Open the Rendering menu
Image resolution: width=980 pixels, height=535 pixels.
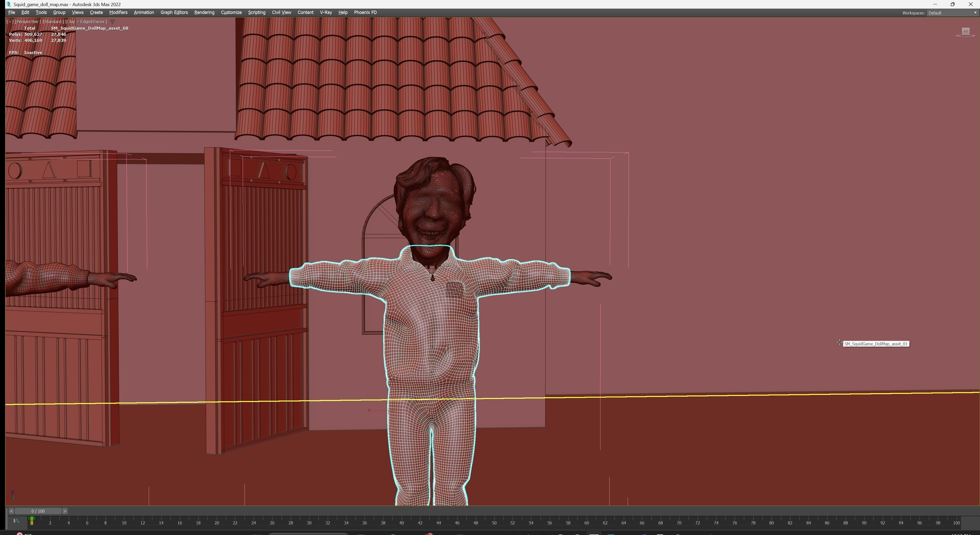pos(204,12)
